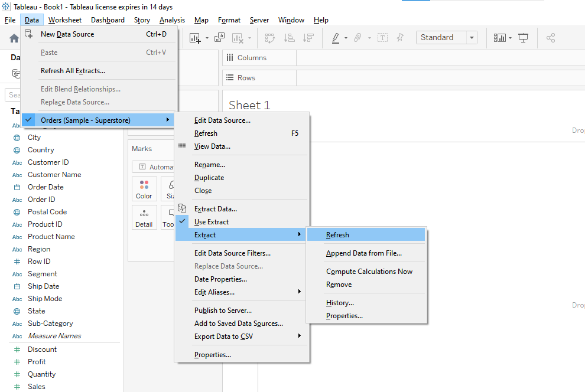Viewport: 585px width, 392px height.
Task: Click the Rows shelf
Action: point(404,78)
